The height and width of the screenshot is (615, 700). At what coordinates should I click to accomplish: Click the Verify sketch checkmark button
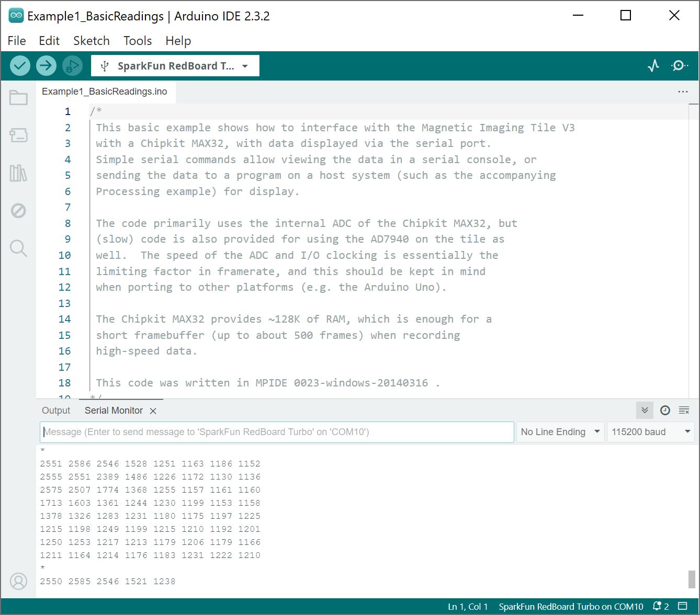[x=20, y=66]
